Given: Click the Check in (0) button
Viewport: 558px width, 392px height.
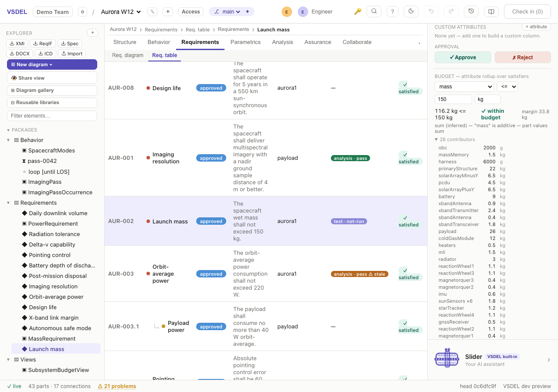Looking at the screenshot, I should 527,12.
